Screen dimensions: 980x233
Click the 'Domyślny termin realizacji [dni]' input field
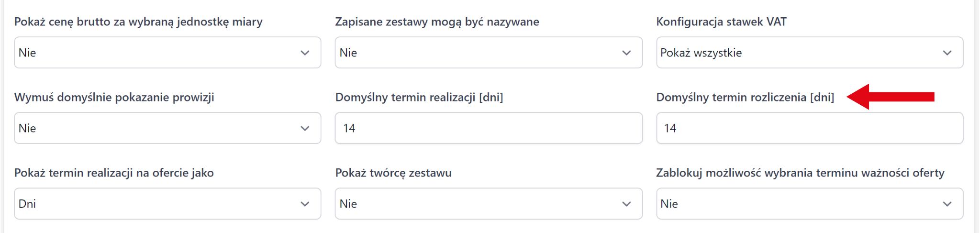[x=488, y=128]
